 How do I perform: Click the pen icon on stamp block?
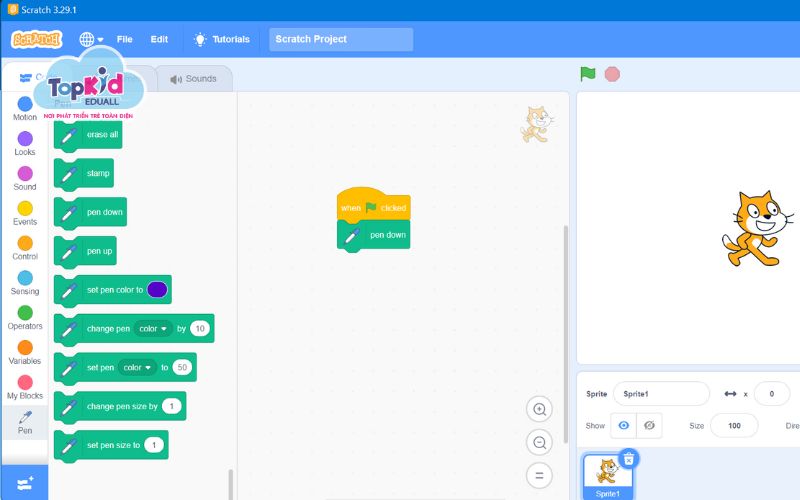[x=69, y=174]
